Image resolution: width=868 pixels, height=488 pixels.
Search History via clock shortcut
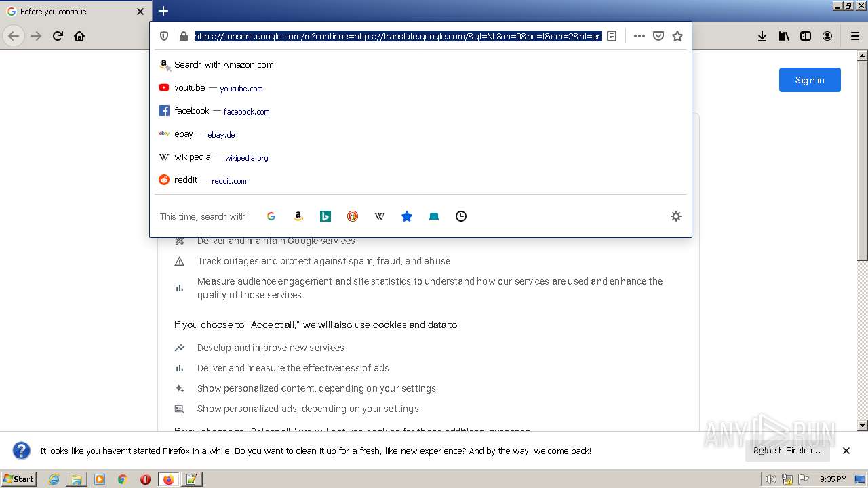(x=461, y=216)
